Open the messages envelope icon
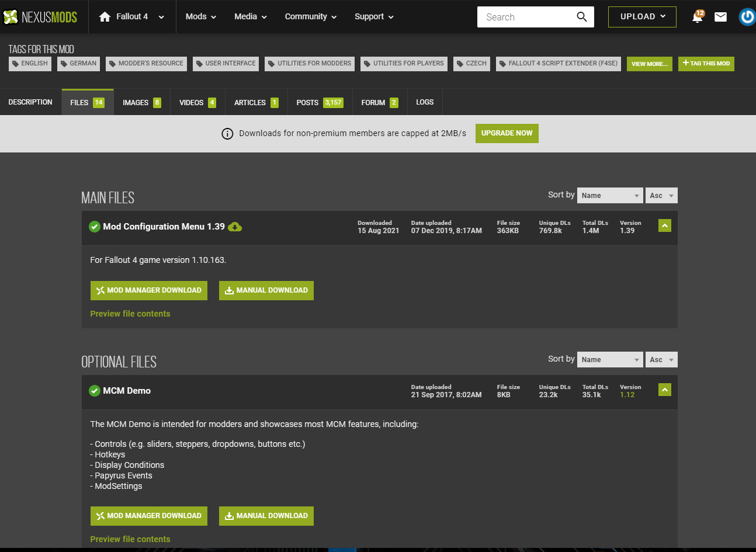This screenshot has width=756, height=552. pyautogui.click(x=721, y=17)
